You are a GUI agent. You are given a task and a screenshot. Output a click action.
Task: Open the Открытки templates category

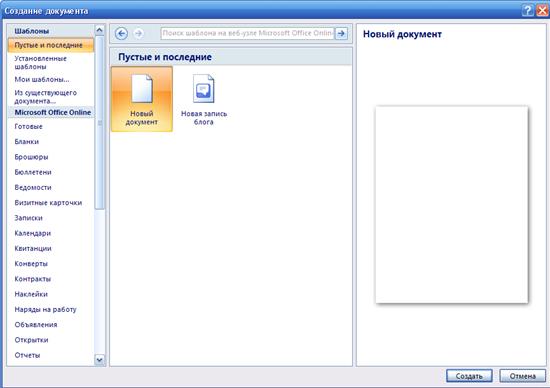click(x=31, y=340)
